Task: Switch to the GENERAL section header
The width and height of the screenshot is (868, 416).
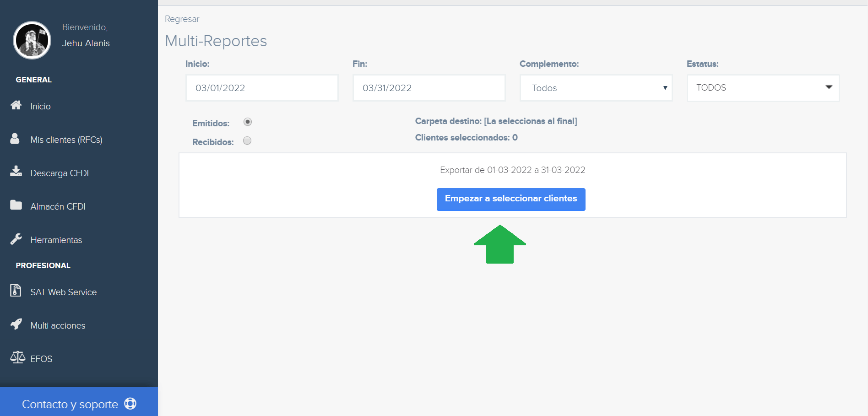Action: coord(33,79)
